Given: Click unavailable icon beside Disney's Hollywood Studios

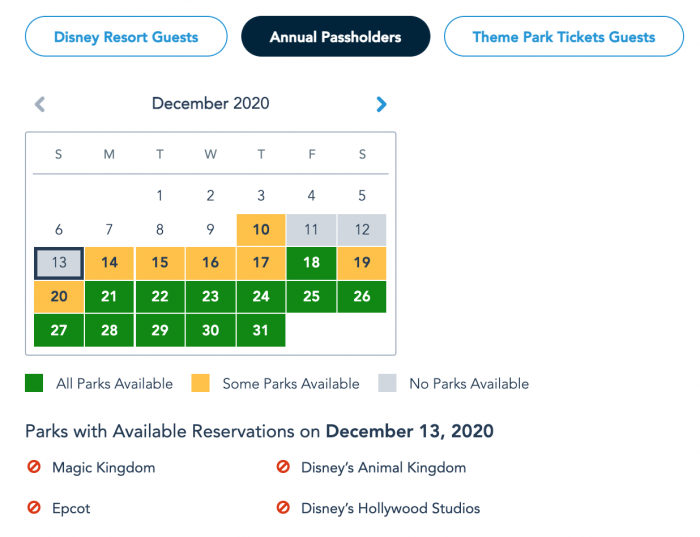Looking at the screenshot, I should pos(283,508).
